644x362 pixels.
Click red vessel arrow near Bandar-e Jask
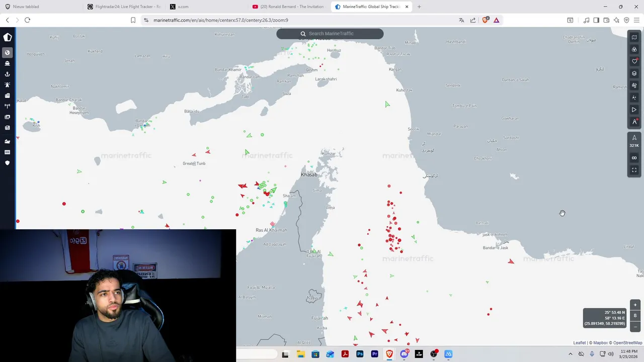coord(511,261)
